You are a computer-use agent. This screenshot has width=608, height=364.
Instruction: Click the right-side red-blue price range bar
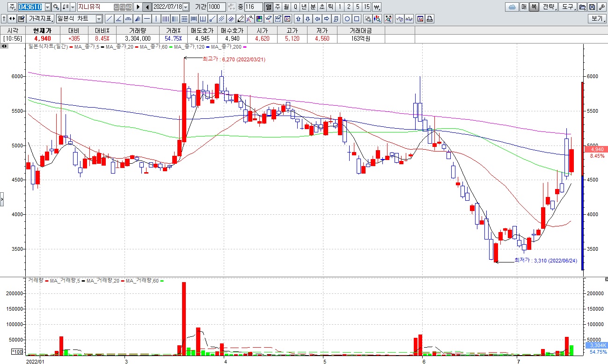pos(582,176)
